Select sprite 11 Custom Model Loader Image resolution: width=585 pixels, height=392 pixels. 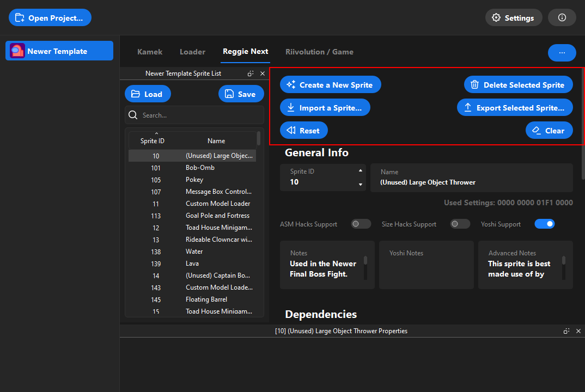[192, 204]
